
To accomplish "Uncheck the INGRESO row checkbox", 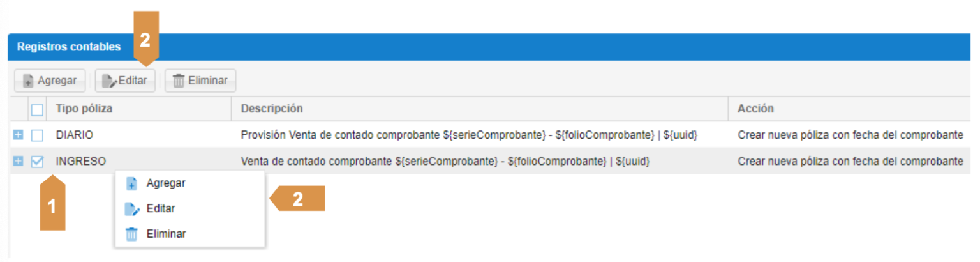I will pyautogui.click(x=38, y=162).
